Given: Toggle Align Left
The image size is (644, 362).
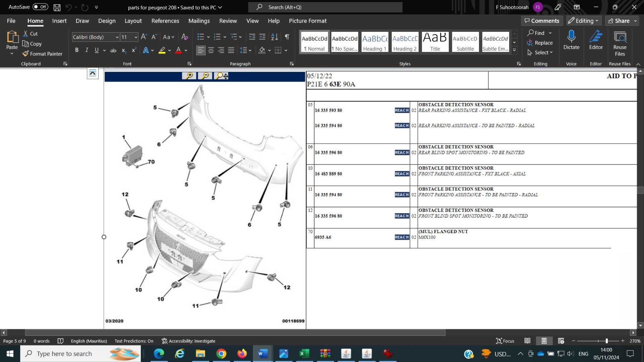Looking at the screenshot, I should click(201, 50).
